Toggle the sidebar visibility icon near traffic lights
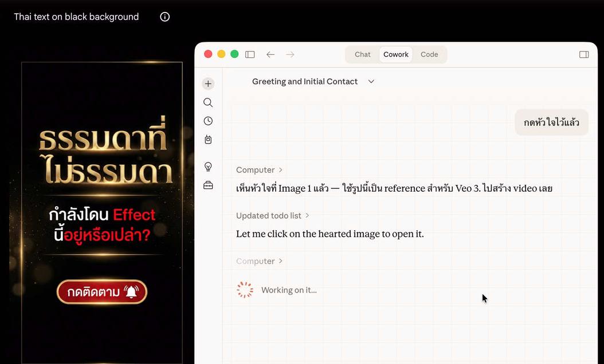The image size is (604, 364). tap(250, 54)
